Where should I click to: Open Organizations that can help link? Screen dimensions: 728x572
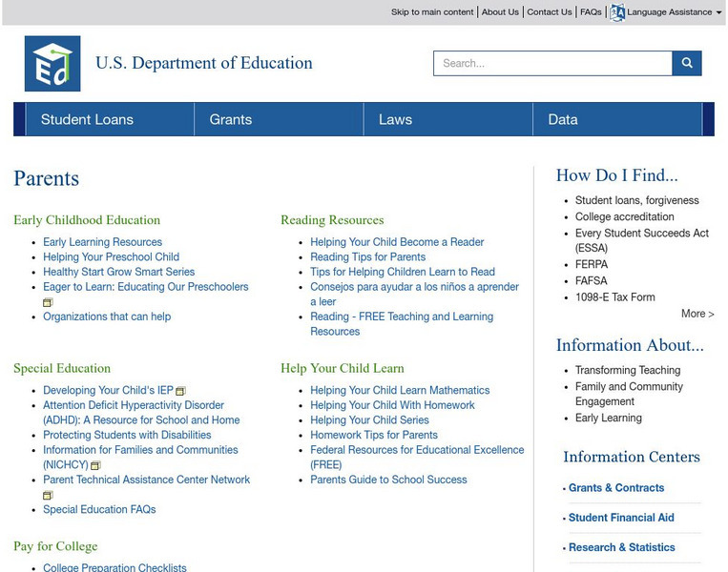pos(107,317)
